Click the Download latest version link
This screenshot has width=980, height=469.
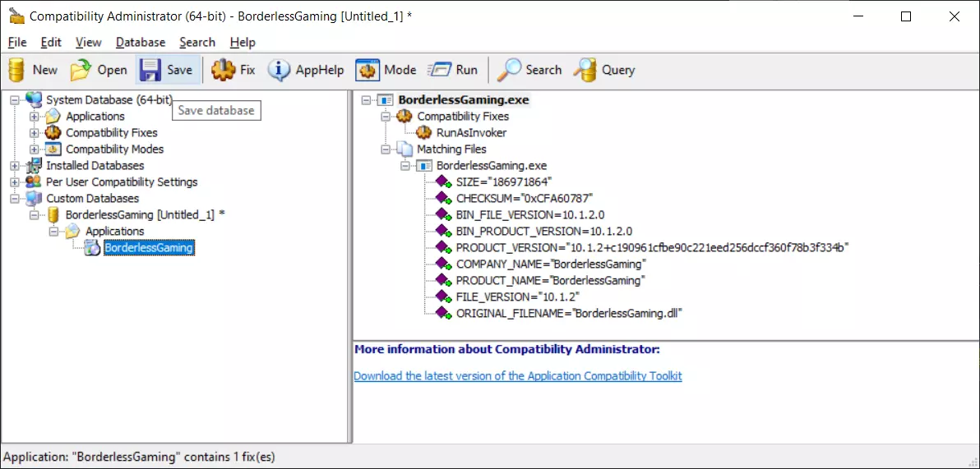[517, 375]
